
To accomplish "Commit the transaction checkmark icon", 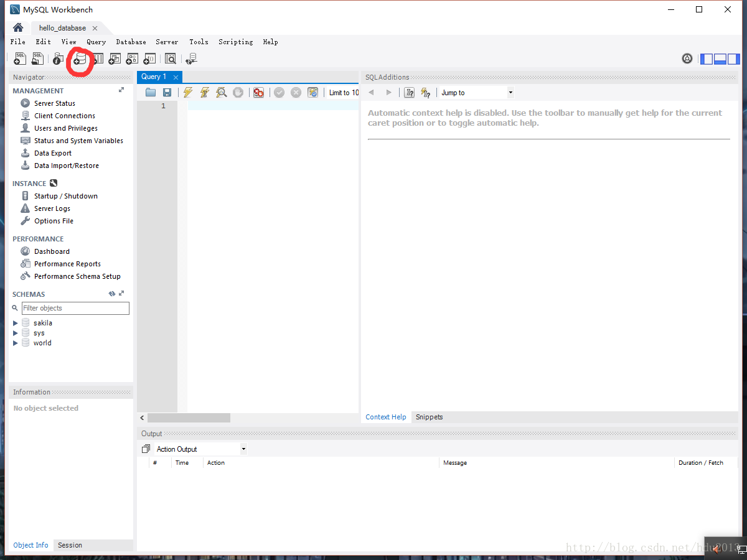I will [280, 93].
